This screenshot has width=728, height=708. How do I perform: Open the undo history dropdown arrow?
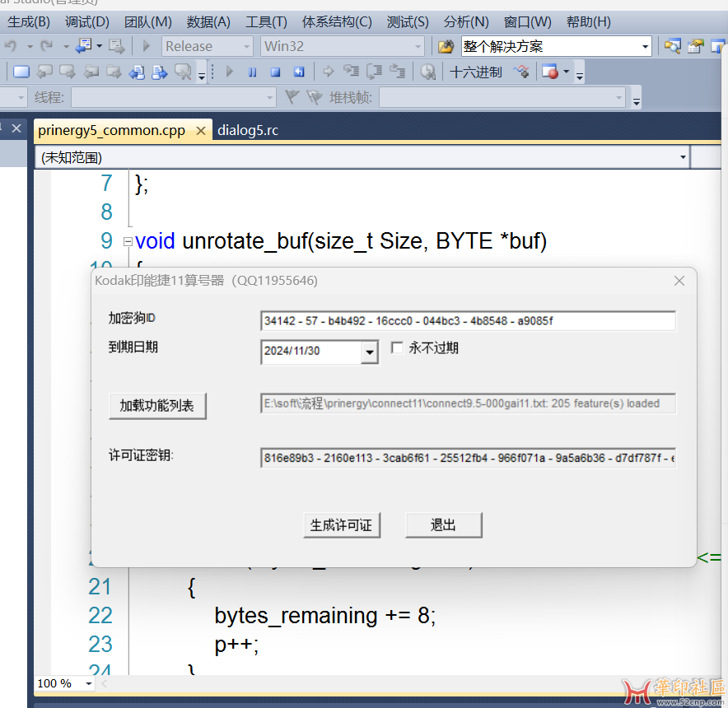[x=30, y=46]
